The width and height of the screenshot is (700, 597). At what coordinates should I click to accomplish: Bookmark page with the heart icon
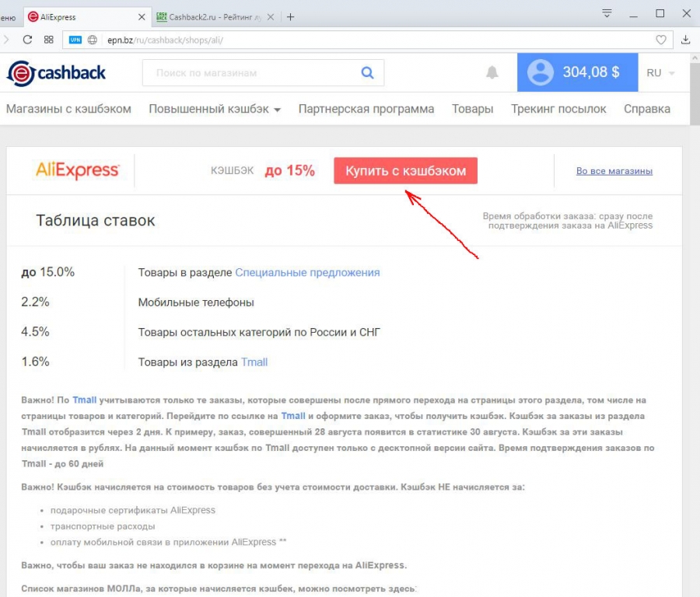660,40
